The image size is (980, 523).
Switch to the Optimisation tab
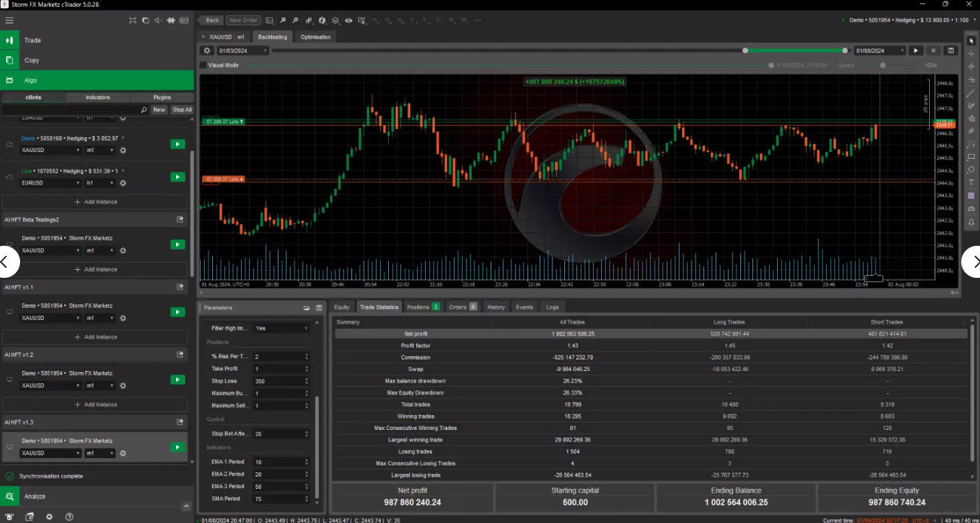coord(315,37)
